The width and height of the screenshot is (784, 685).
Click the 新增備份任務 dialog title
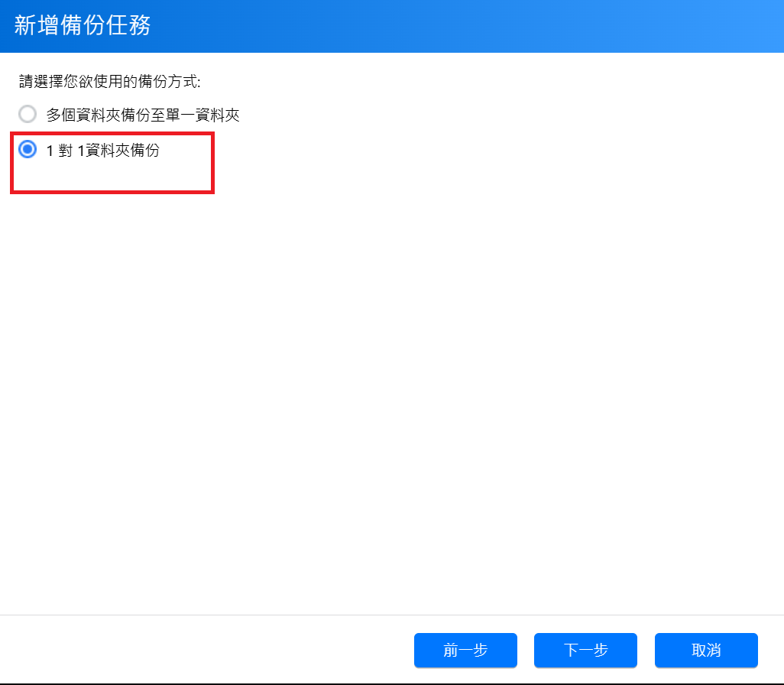[x=82, y=25]
